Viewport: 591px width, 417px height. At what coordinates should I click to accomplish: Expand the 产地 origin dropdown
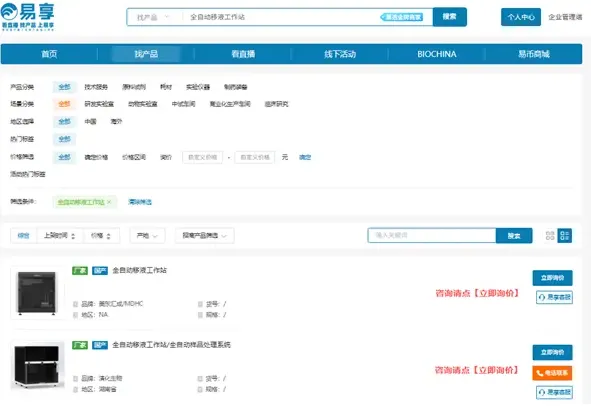(x=147, y=236)
